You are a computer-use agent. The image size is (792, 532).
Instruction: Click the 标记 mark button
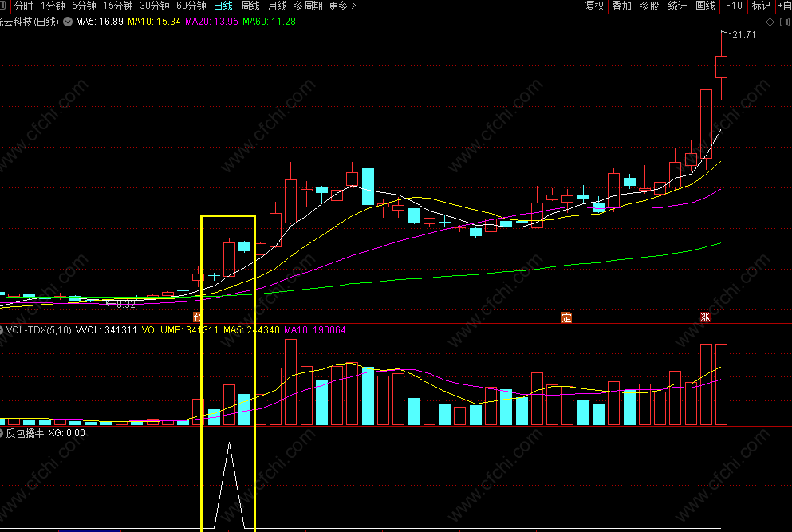pyautogui.click(x=761, y=6)
